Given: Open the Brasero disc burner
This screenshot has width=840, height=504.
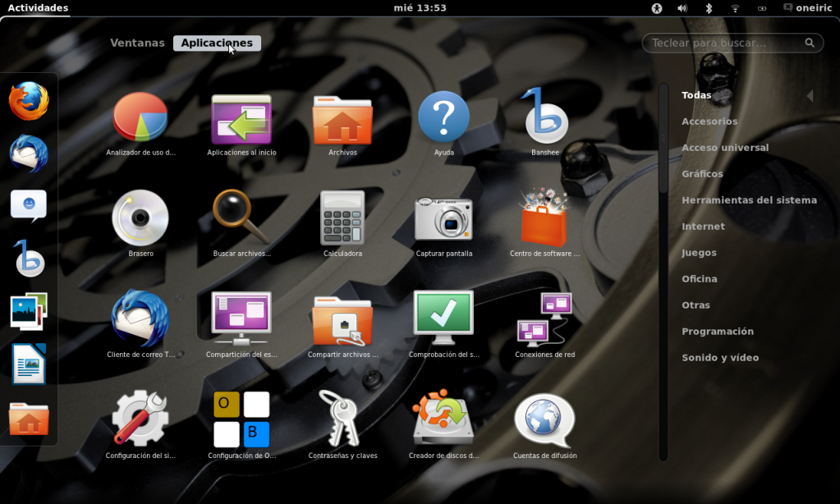Looking at the screenshot, I should 140,218.
